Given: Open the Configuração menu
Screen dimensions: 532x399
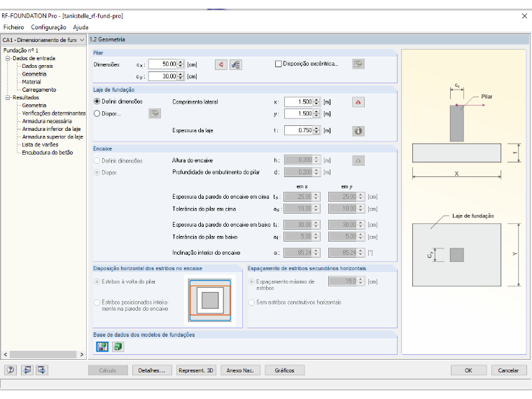Looking at the screenshot, I should pyautogui.click(x=48, y=27).
